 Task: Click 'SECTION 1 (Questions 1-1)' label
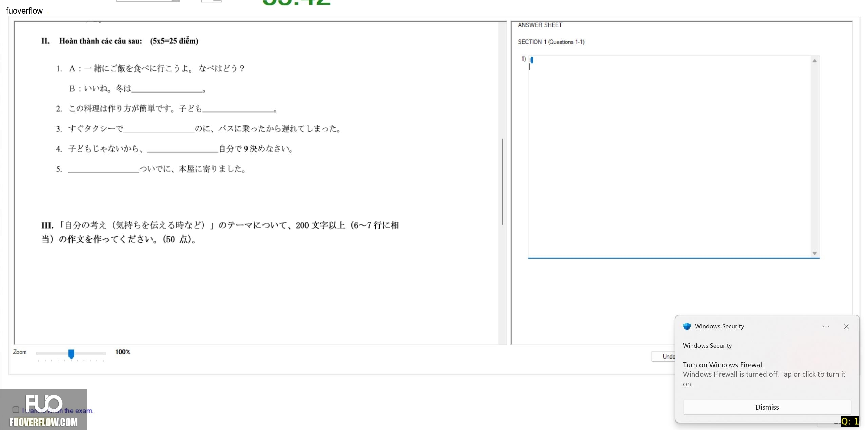click(x=551, y=42)
